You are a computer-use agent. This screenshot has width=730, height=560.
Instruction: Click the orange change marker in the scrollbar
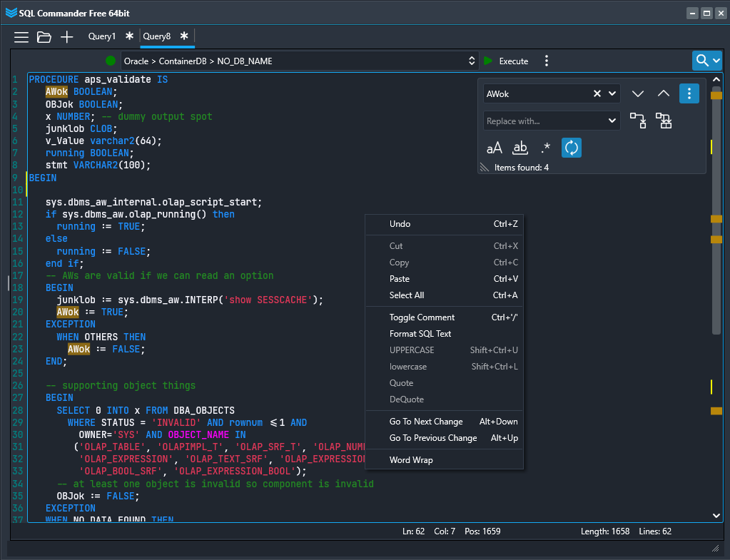pyautogui.click(x=716, y=218)
